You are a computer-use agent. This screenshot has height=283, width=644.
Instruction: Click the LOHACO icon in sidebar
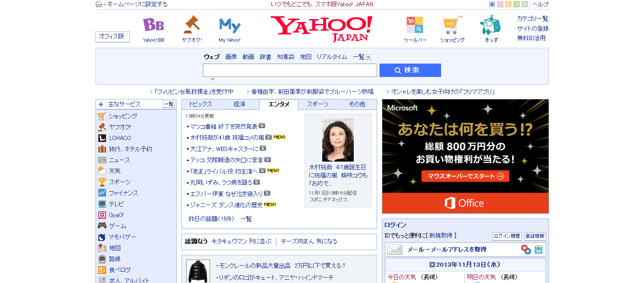click(x=102, y=138)
